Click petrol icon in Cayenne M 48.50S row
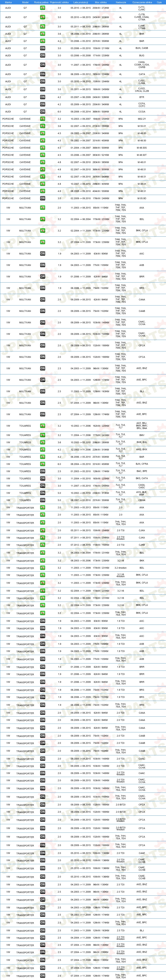This screenshot has width=166, height=980. click(x=42, y=148)
